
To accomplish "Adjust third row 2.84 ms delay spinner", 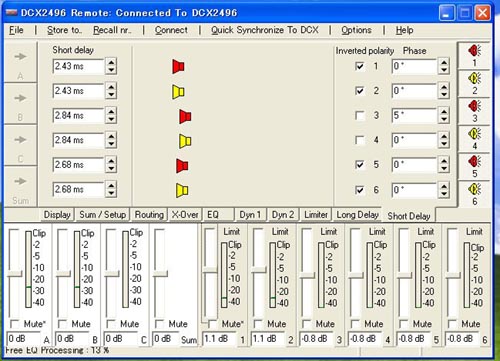I will click(x=111, y=115).
